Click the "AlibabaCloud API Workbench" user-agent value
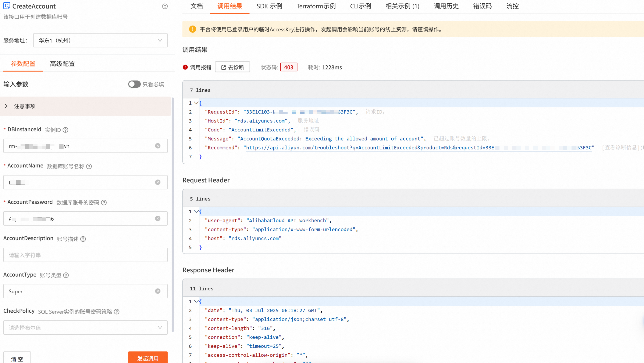Screen dimensions: 644x363 coord(288,221)
